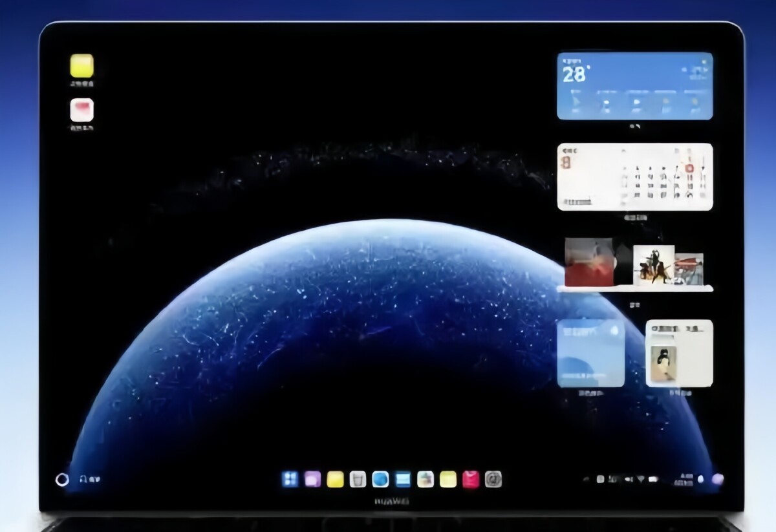
Task: Open the purple app icon in the dock
Action: tap(313, 479)
